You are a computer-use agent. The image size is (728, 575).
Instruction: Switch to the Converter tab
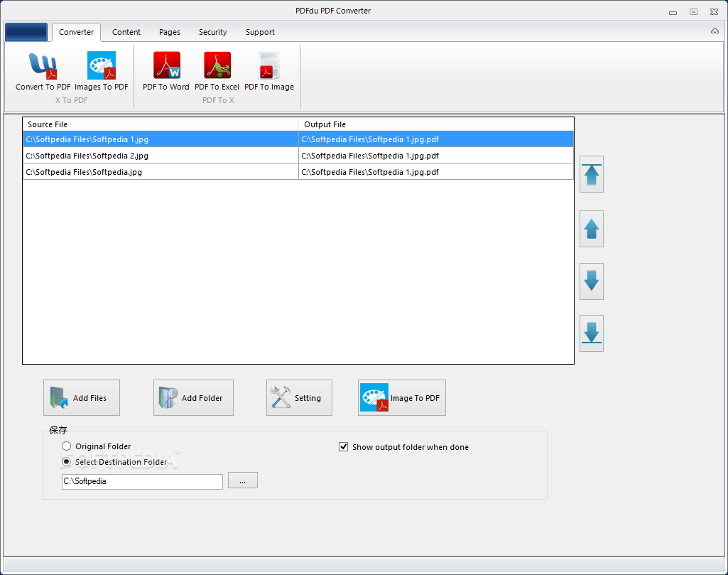[76, 32]
